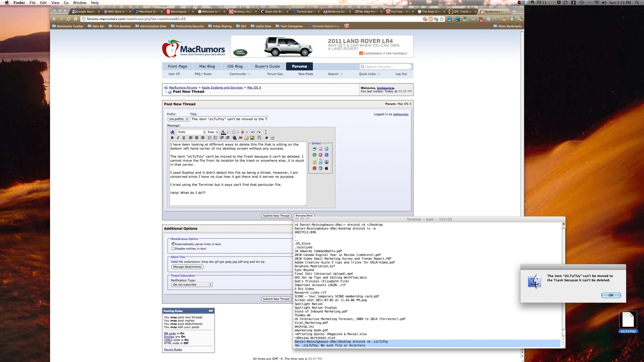The image size is (644, 362).
Task: Insert an unordered bullet list
Action: coord(215,138)
